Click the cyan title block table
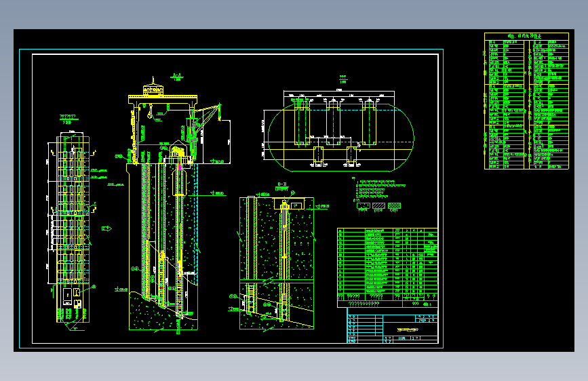 (x=392, y=325)
